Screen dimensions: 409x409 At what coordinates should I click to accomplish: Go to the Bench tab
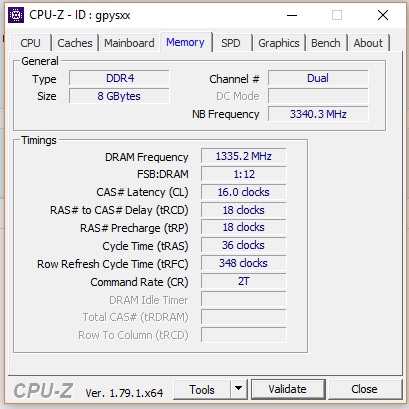[x=326, y=43]
